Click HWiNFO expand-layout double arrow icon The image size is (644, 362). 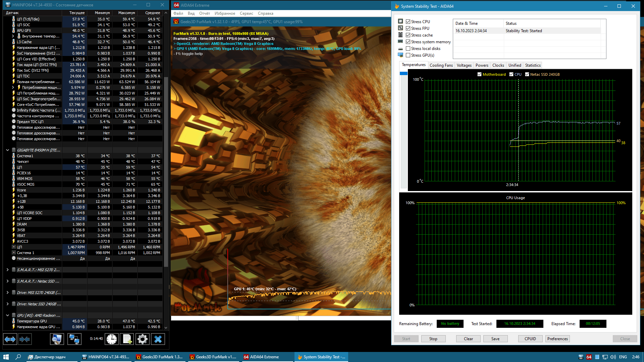pyautogui.click(x=10, y=339)
